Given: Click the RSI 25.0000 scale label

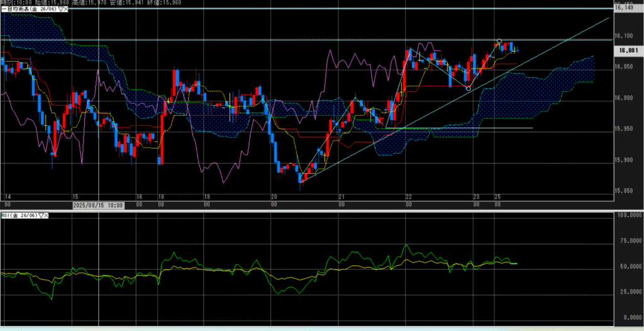Looking at the screenshot, I should point(627,292).
